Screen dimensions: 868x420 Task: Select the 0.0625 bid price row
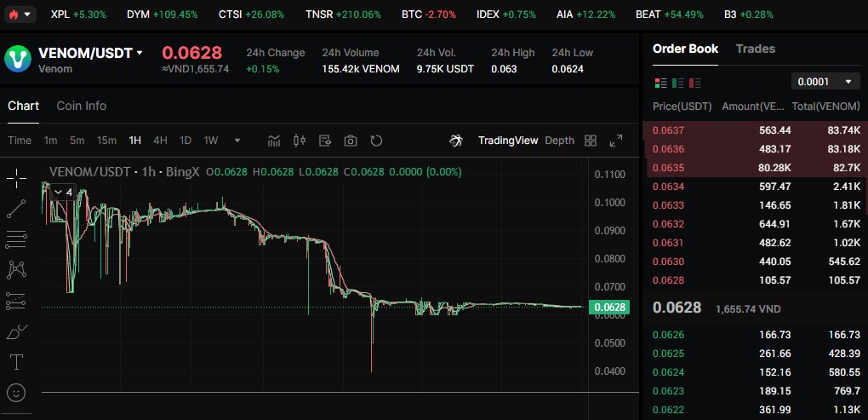point(755,354)
